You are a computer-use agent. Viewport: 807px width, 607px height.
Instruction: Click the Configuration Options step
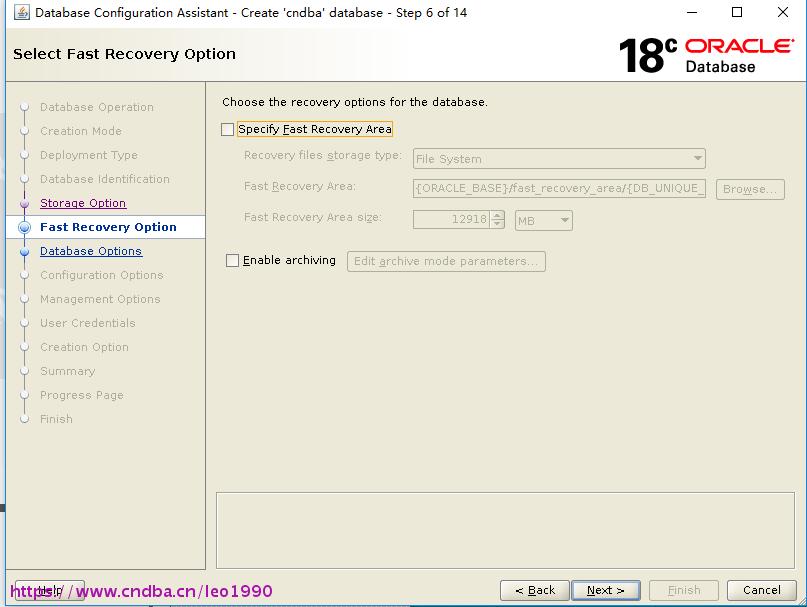(x=101, y=275)
